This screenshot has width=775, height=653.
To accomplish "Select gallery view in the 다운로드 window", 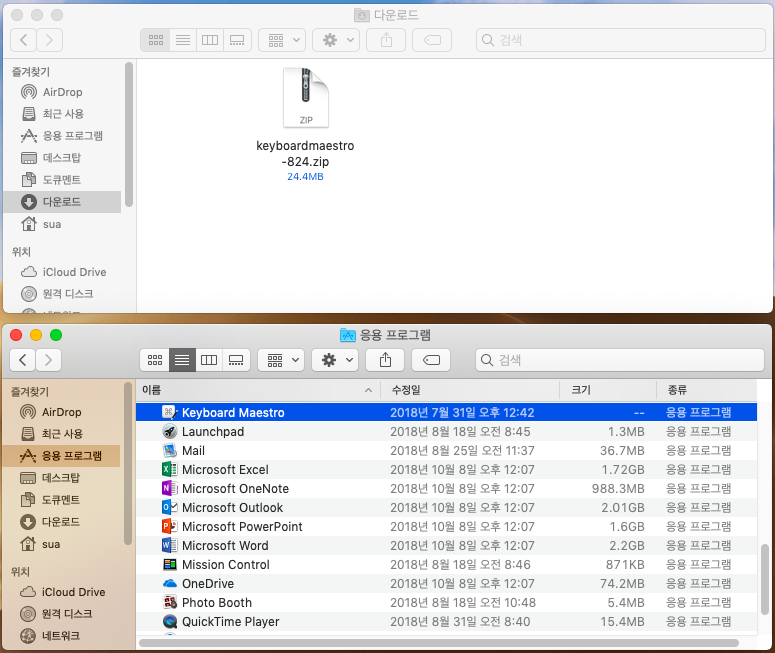I will 237,40.
